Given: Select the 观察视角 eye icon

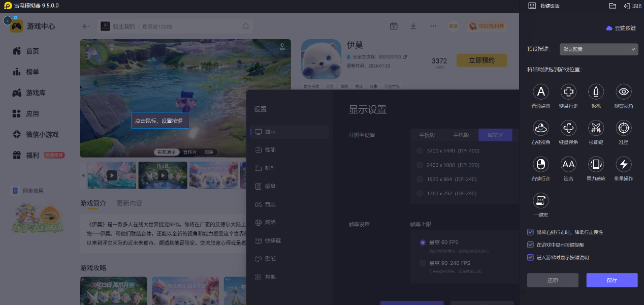Looking at the screenshot, I should [623, 91].
